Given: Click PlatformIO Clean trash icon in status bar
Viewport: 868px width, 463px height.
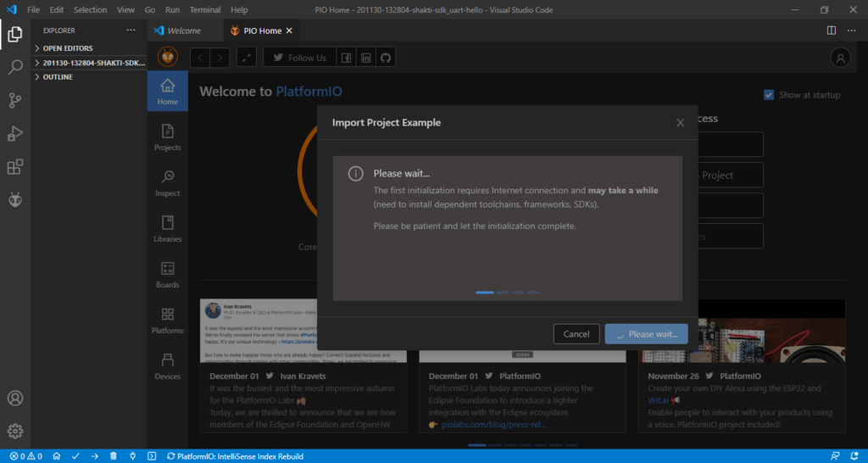Looking at the screenshot, I should [x=114, y=456].
